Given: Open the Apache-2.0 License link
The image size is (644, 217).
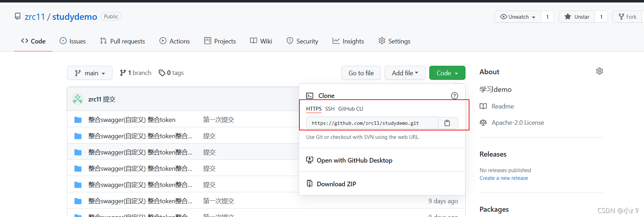Looking at the screenshot, I should click(518, 123).
